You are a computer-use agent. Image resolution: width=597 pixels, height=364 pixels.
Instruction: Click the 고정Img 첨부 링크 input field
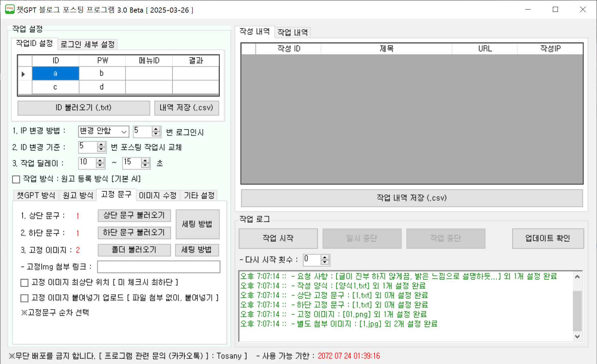tap(159, 267)
